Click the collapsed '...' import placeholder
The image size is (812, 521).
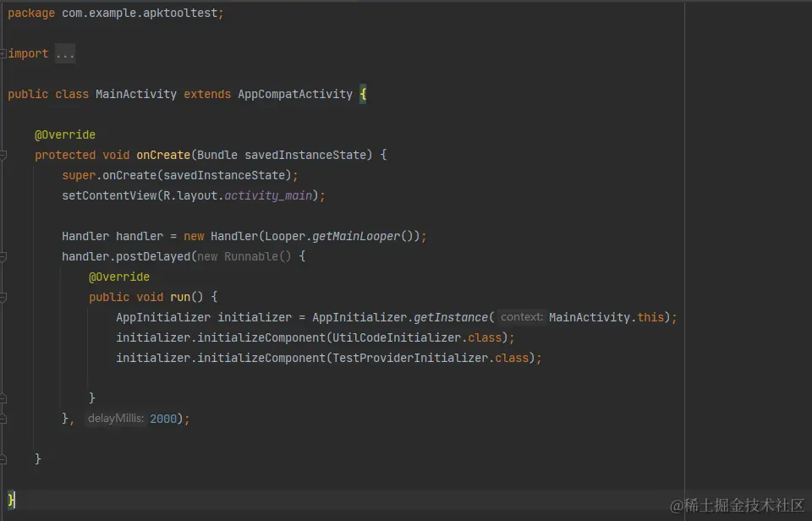pyautogui.click(x=65, y=54)
